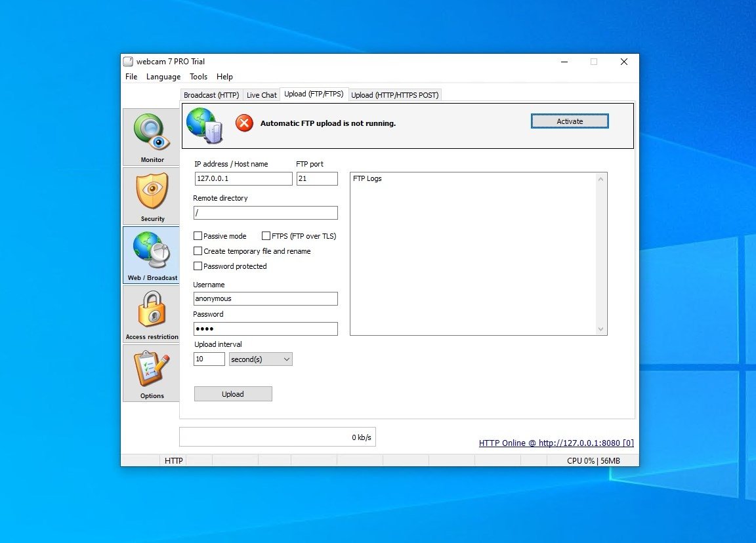Click the FTP Logs scroll-up arrow

[x=600, y=179]
